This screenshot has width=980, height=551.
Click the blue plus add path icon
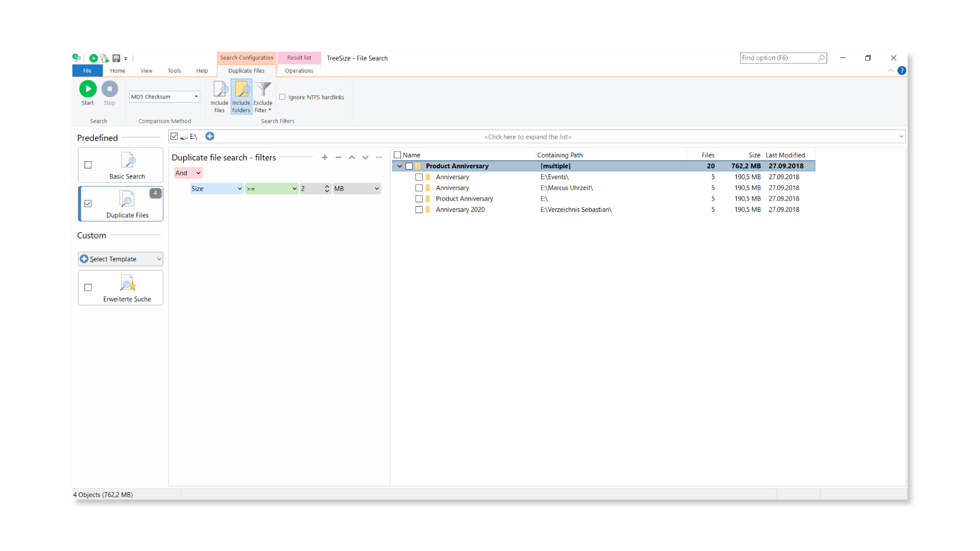coord(210,136)
